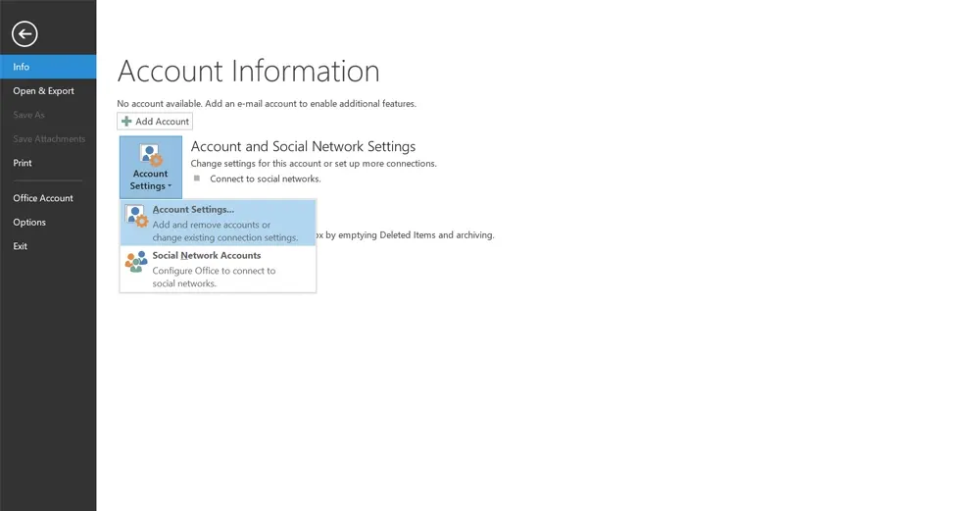Screen dimensions: 980x511
Task: Open Outlook Options
Action: click(48, 222)
